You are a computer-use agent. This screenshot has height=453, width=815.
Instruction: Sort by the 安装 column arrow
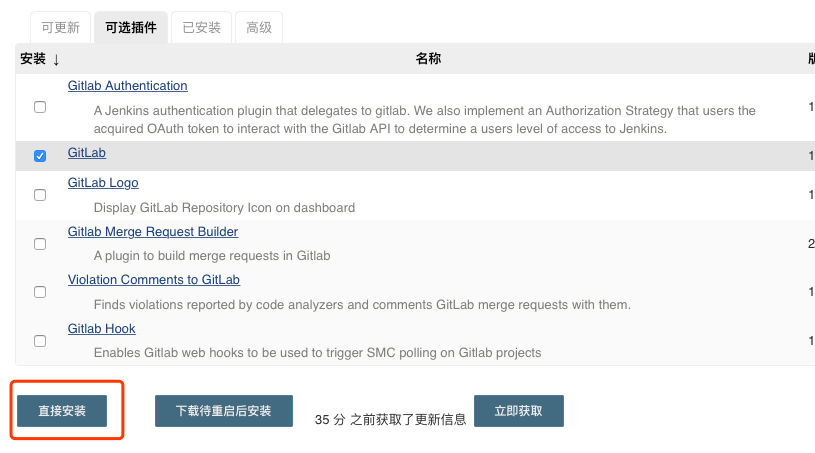point(56,59)
